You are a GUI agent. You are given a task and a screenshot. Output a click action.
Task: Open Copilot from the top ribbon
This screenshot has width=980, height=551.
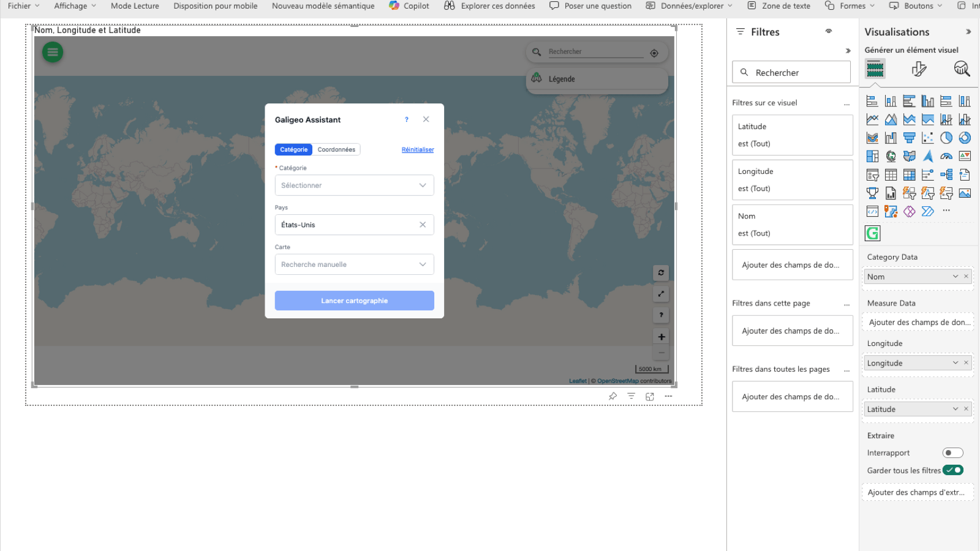(409, 6)
